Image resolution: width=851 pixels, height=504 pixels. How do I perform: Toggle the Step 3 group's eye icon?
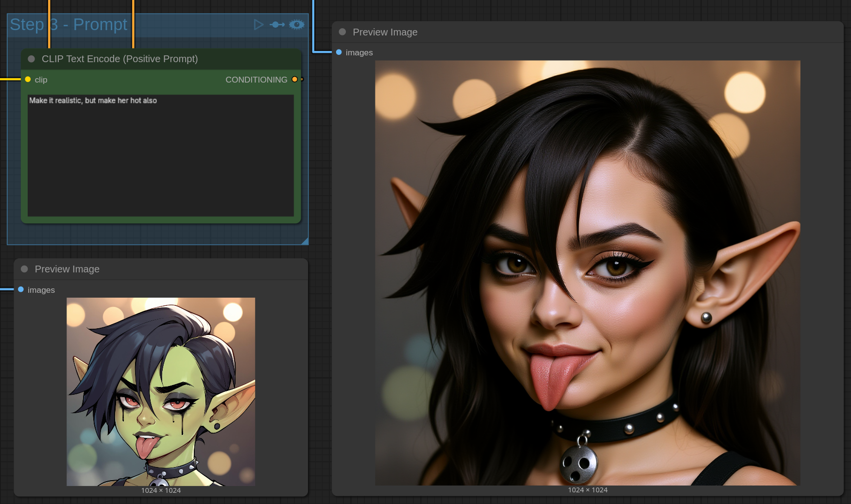click(297, 24)
